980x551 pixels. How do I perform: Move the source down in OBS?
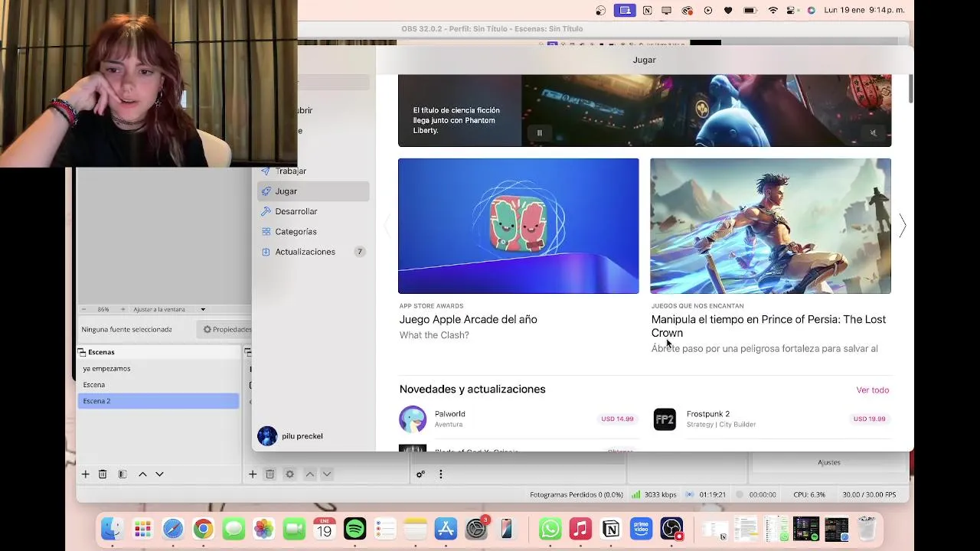tap(327, 474)
